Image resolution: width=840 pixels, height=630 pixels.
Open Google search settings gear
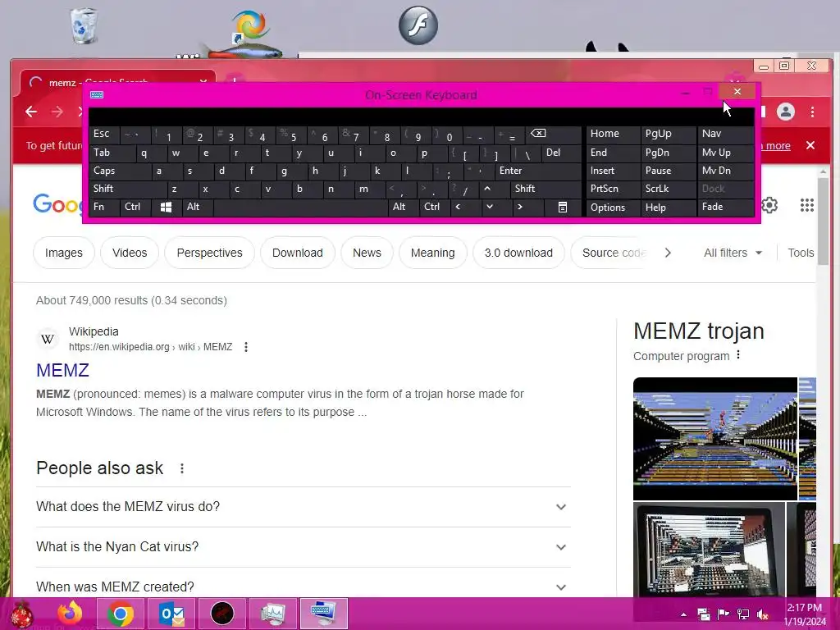769,205
